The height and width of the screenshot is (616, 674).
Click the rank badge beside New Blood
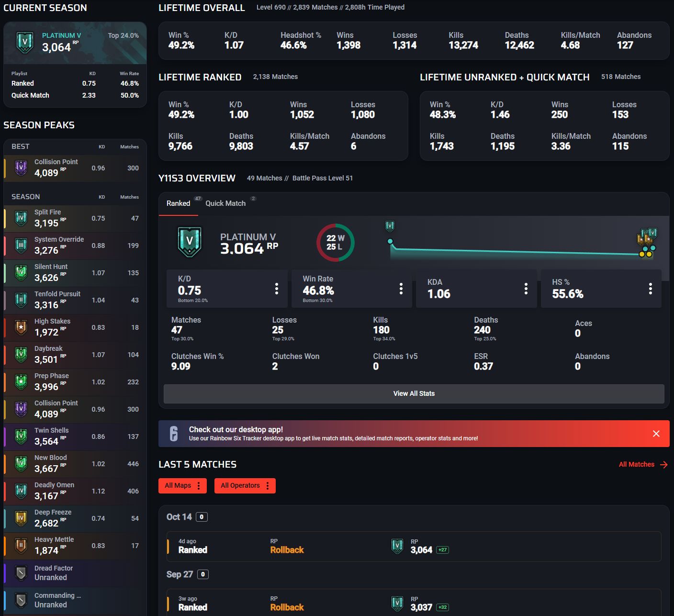coord(21,464)
